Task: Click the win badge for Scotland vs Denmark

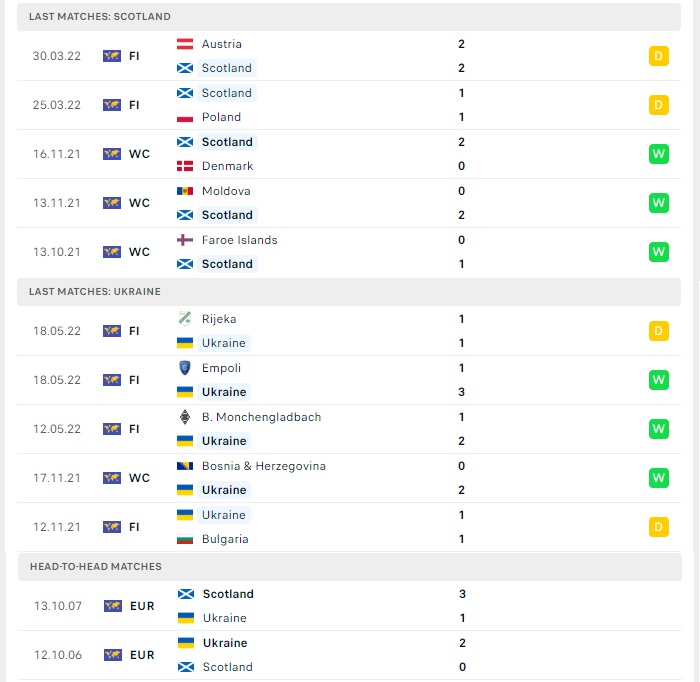Action: pos(658,154)
